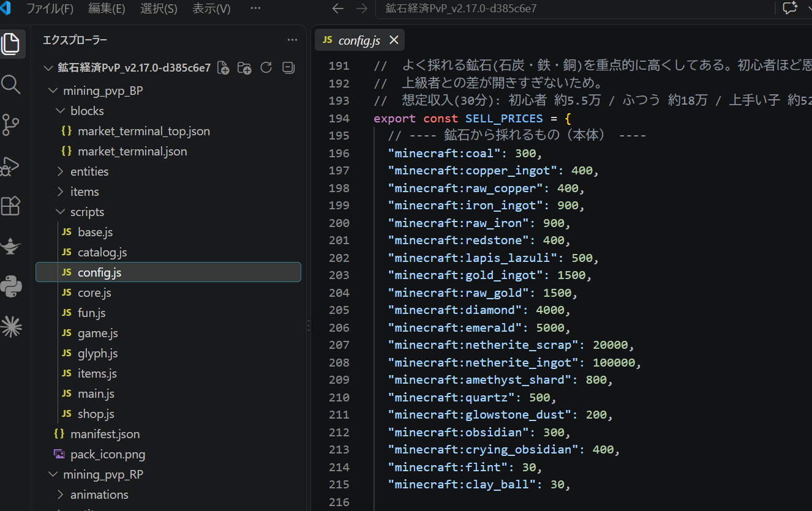
Task: Open catalog.js in scripts folder
Action: (x=102, y=252)
